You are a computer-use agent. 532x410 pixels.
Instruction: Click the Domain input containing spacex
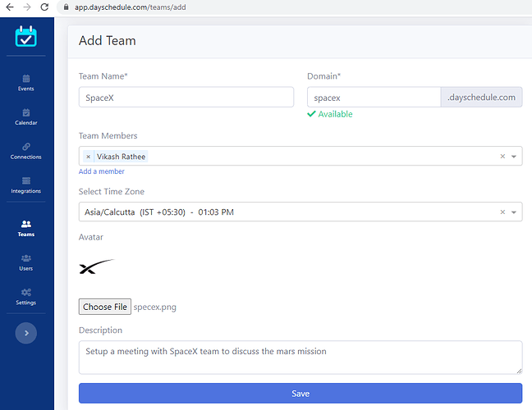coord(374,98)
